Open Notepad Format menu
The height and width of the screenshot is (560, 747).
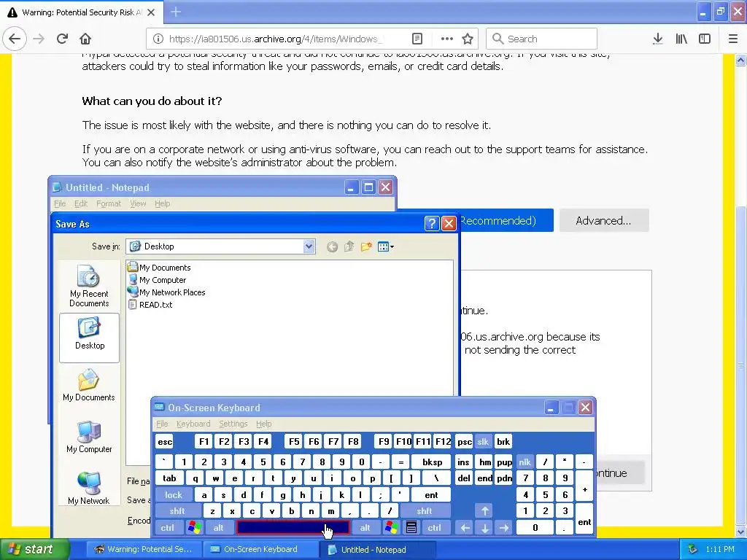109,204
